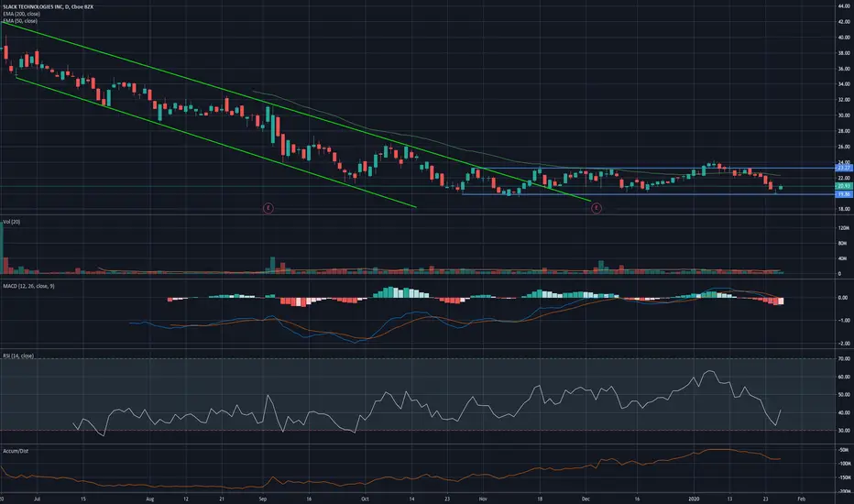The width and height of the screenshot is (854, 504).
Task: Open the MACD (12, 26, close, 9) legend
Action: [28, 286]
